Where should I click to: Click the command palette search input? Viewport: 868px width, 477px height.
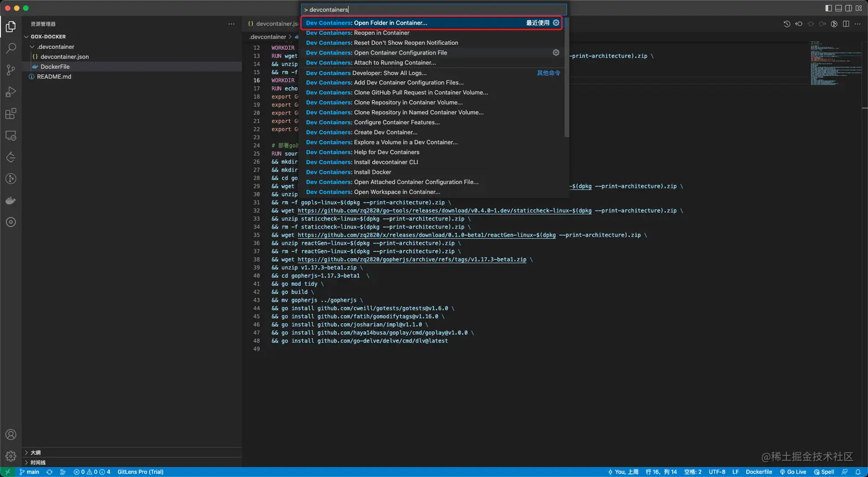(x=434, y=10)
